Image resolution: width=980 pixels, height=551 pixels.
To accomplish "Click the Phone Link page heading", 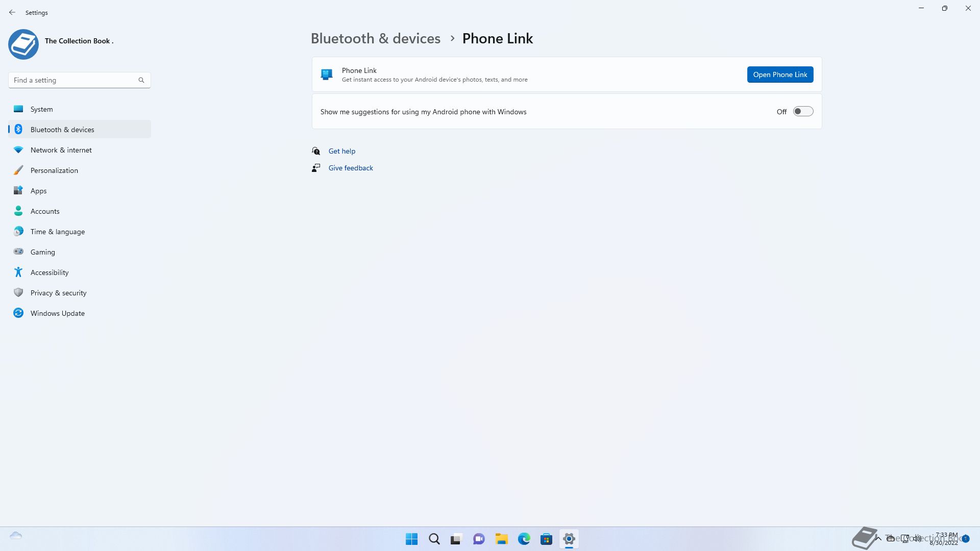I will click(x=498, y=38).
